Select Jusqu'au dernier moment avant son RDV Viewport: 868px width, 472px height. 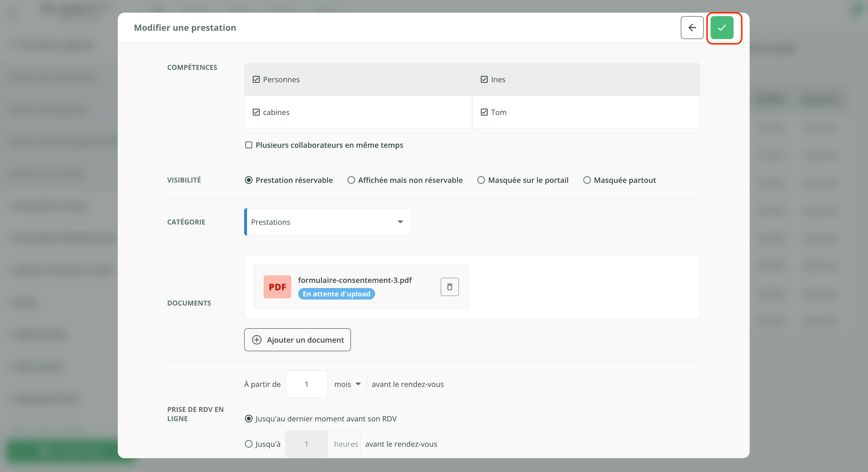click(x=249, y=419)
